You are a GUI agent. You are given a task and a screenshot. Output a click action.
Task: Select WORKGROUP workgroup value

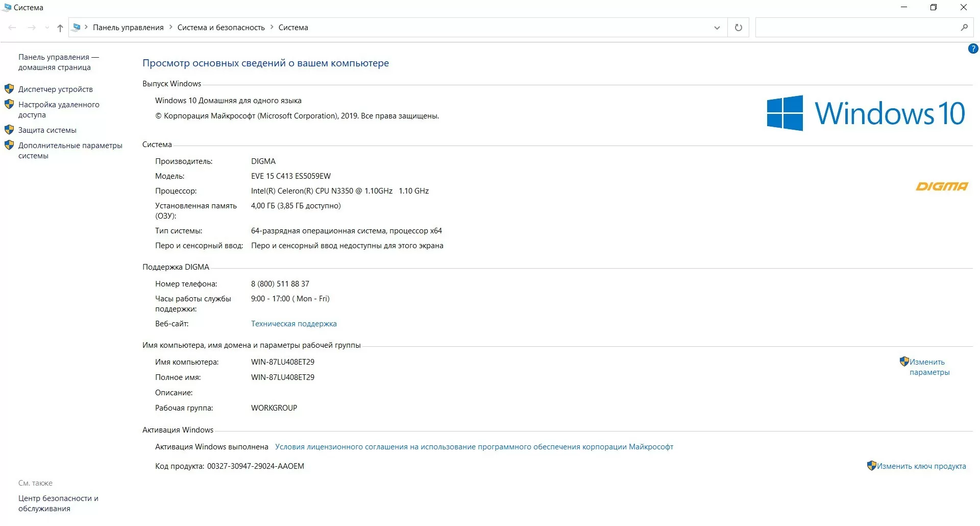point(274,408)
